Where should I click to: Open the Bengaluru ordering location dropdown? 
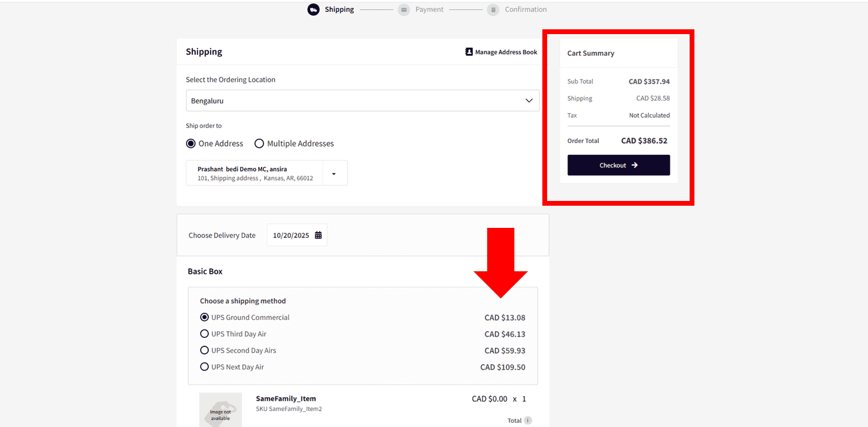tap(362, 100)
